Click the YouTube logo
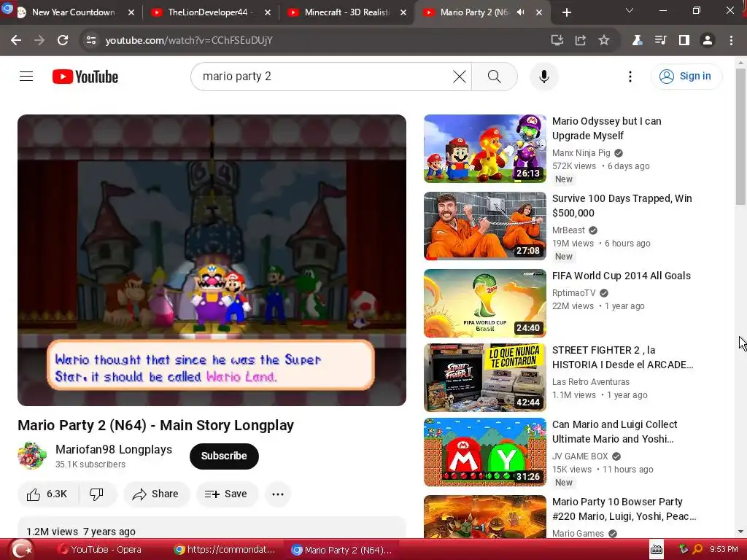 coord(85,77)
